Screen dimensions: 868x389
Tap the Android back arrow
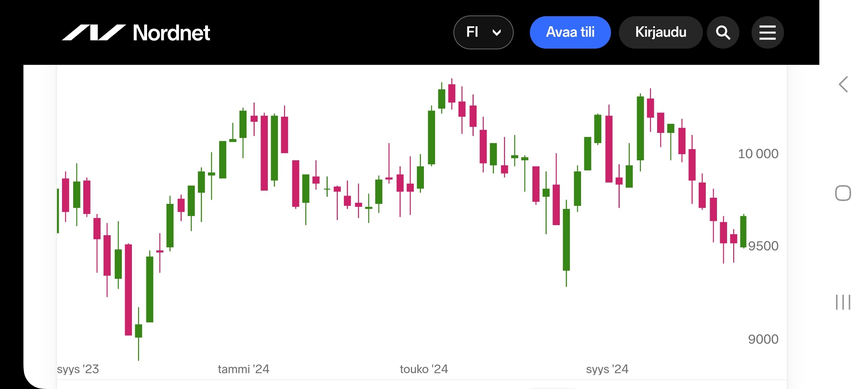[x=843, y=85]
